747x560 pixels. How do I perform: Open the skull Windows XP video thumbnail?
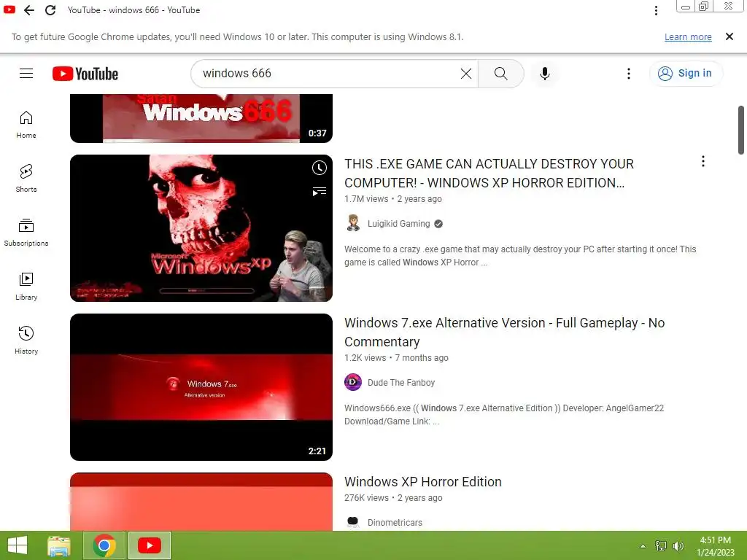pyautogui.click(x=201, y=228)
